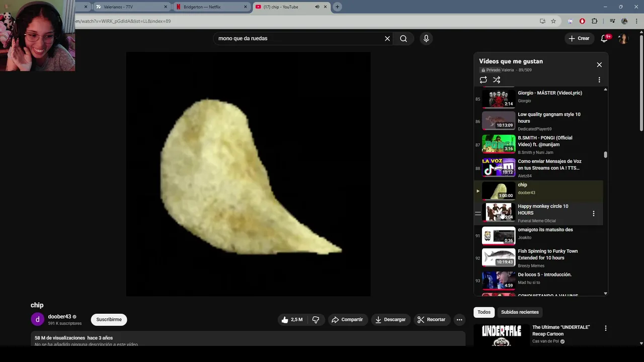This screenshot has width=644, height=362.
Task: Toggle playlist loop
Action: click(484, 80)
